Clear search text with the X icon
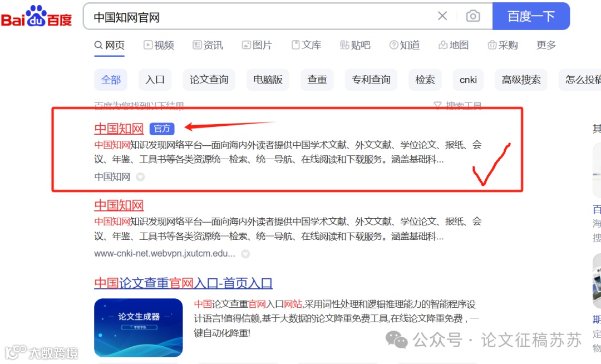The height and width of the screenshot is (364, 601). [442, 16]
